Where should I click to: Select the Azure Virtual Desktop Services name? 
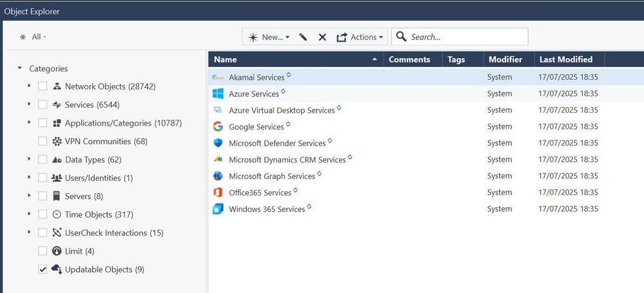click(282, 110)
